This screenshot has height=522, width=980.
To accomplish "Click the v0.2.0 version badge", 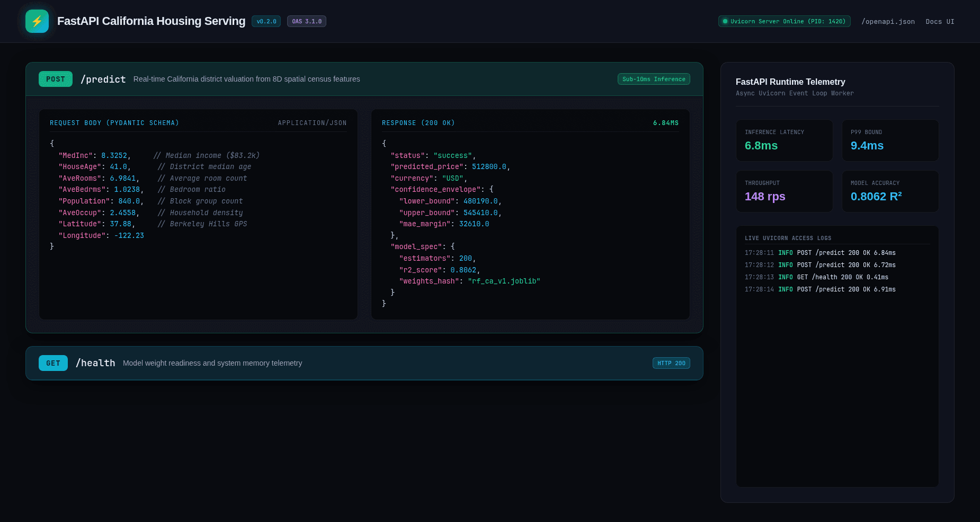I will coord(266,21).
